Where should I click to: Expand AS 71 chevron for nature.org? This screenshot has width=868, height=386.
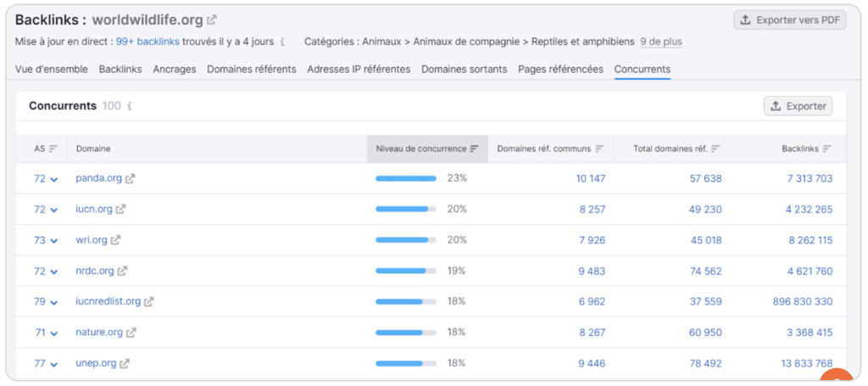(53, 333)
